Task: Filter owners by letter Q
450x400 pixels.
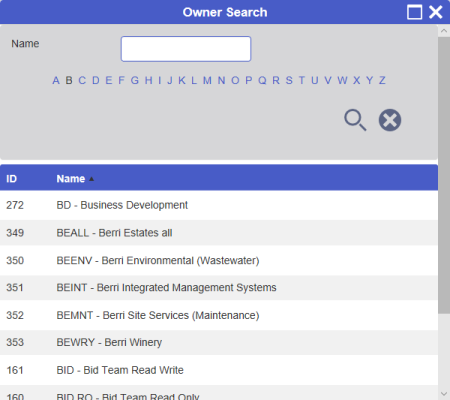Action: click(x=262, y=80)
